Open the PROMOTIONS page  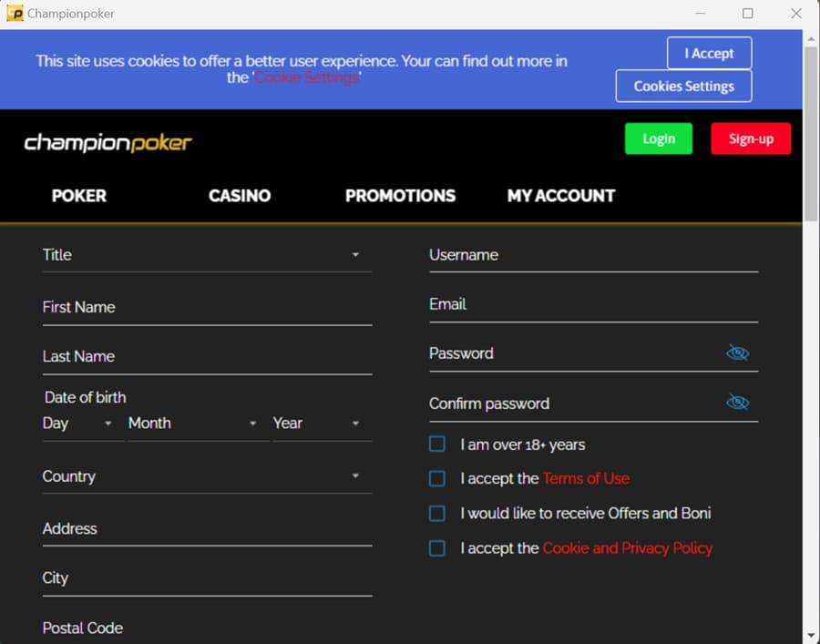(400, 195)
